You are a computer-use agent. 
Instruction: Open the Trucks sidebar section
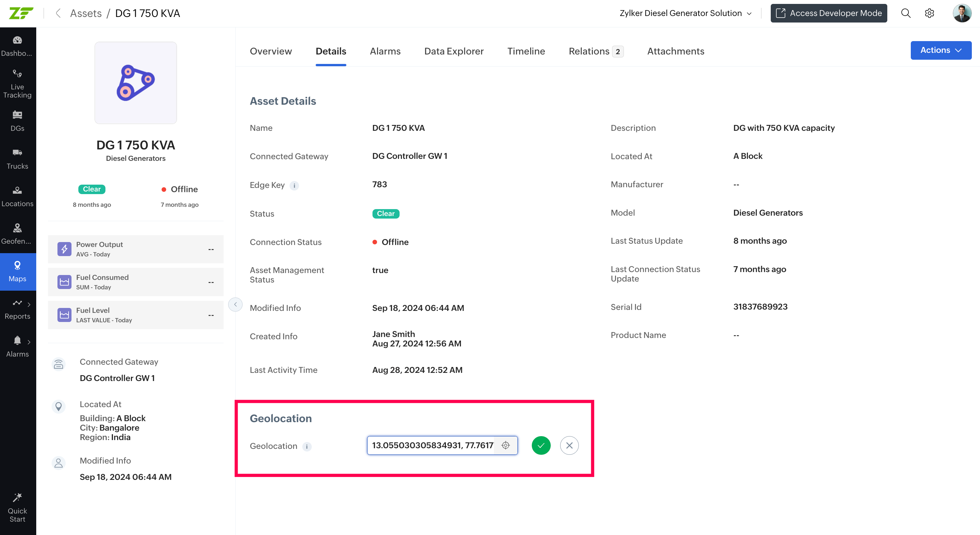[18, 159]
